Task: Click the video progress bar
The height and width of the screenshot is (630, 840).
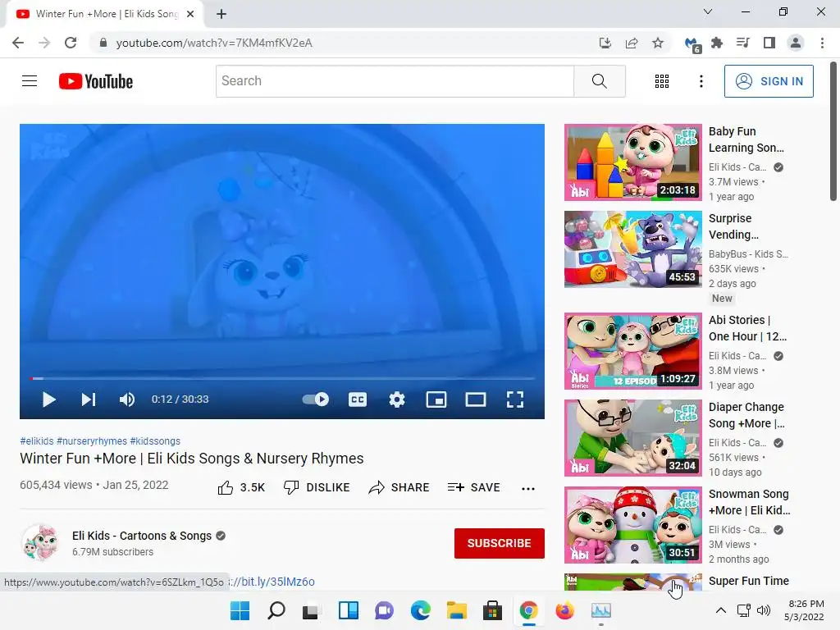Action: (282, 379)
